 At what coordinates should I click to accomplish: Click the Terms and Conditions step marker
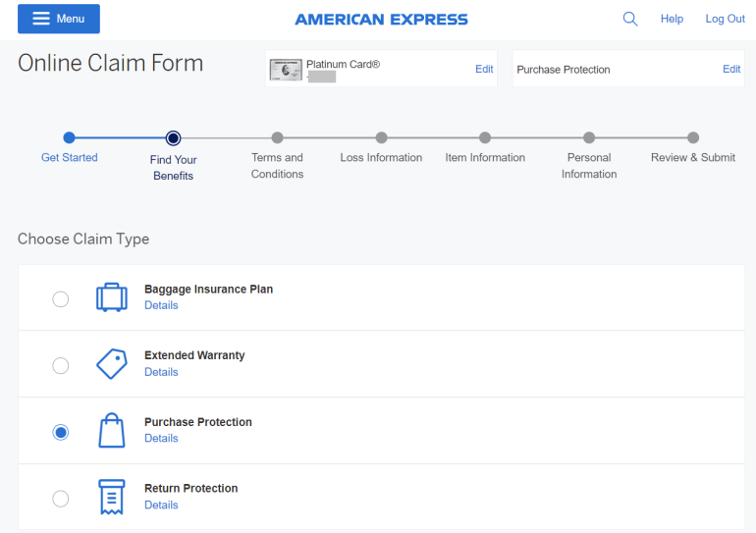277,138
